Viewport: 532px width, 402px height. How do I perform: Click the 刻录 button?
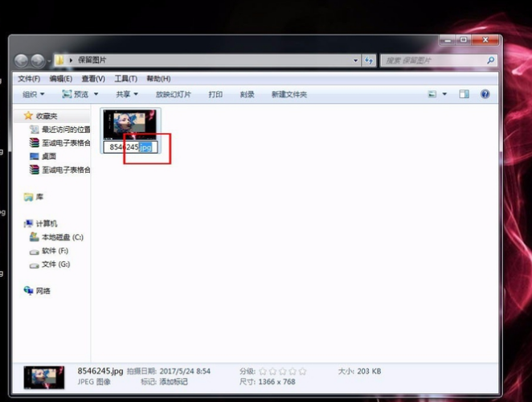click(x=247, y=94)
